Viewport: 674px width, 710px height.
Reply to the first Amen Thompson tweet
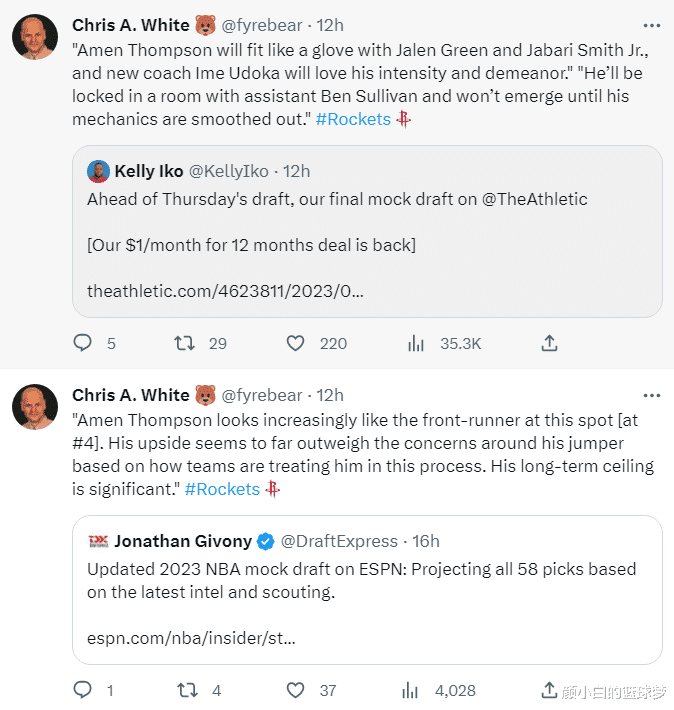(83, 343)
